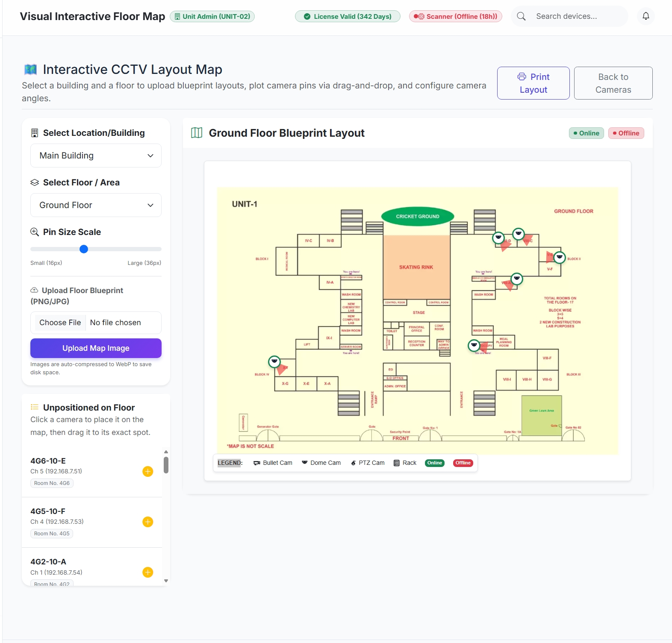Click the dome camera pin in room VIII-A
672x643 pixels.
click(x=517, y=279)
